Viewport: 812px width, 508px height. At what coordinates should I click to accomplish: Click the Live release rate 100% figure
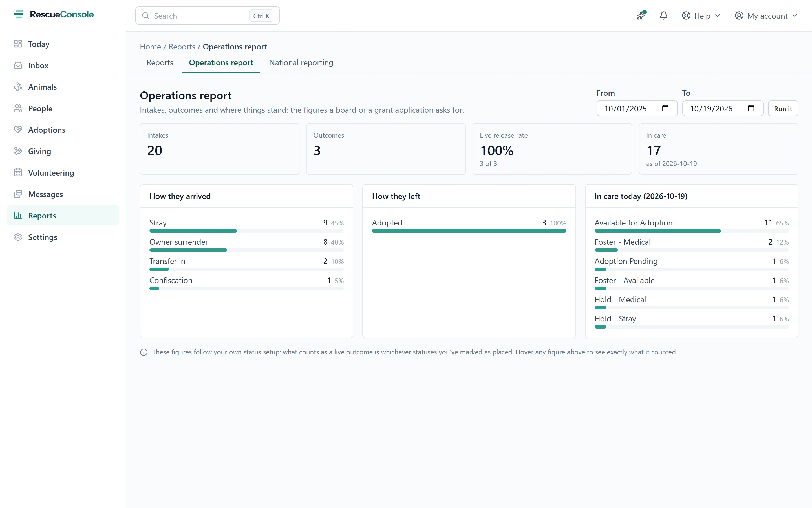click(x=497, y=150)
